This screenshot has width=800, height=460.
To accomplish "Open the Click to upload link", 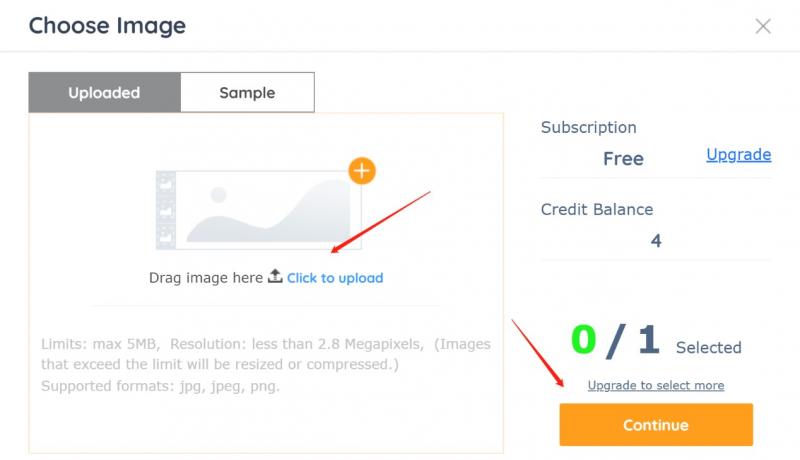I will coord(335,278).
